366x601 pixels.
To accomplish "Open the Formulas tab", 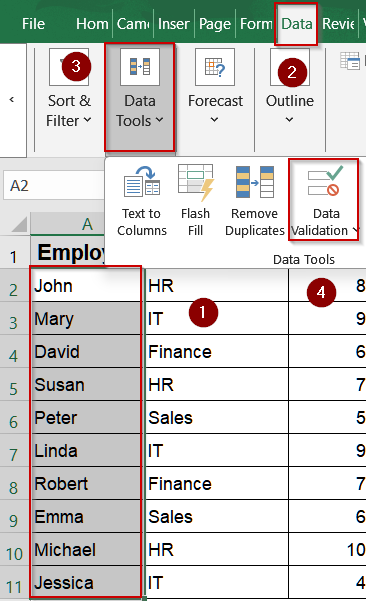I will tap(256, 24).
